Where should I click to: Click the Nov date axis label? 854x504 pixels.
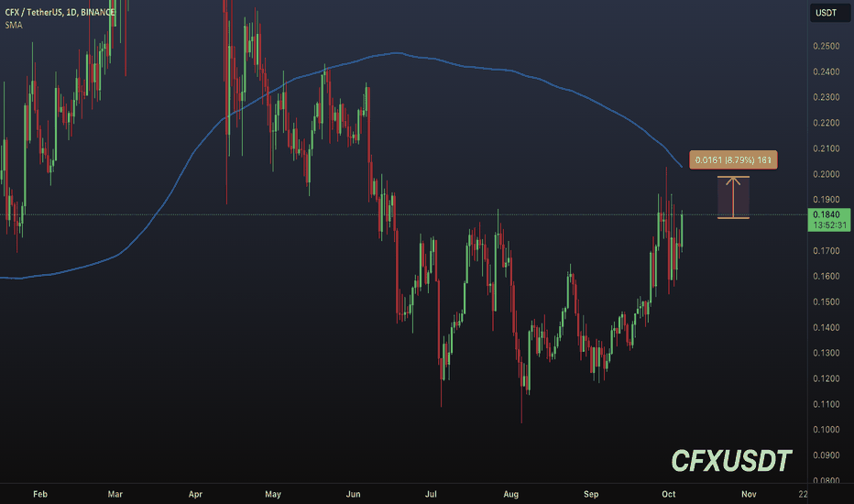[x=749, y=494]
